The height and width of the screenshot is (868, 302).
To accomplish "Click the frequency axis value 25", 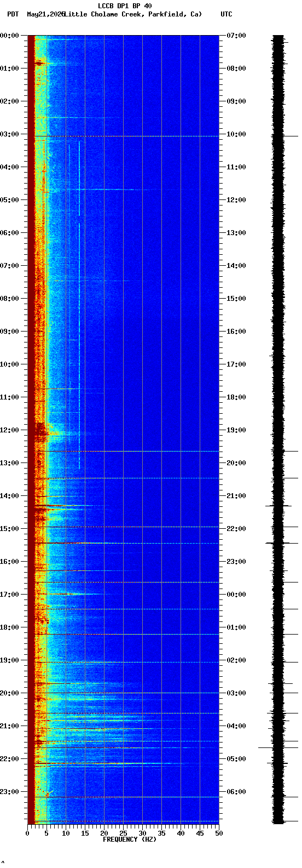I will pyautogui.click(x=123, y=833).
